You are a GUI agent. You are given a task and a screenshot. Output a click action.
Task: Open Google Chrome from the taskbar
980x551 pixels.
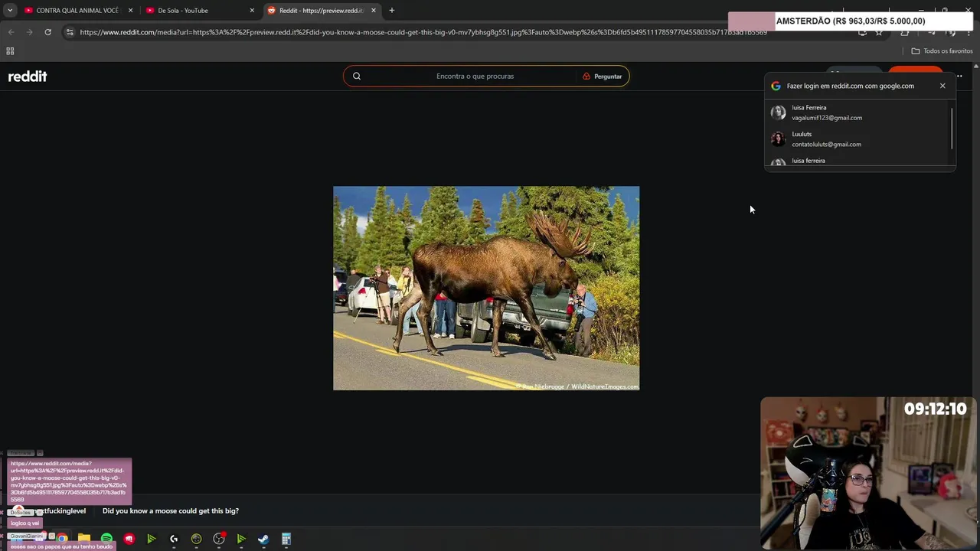[x=62, y=538]
